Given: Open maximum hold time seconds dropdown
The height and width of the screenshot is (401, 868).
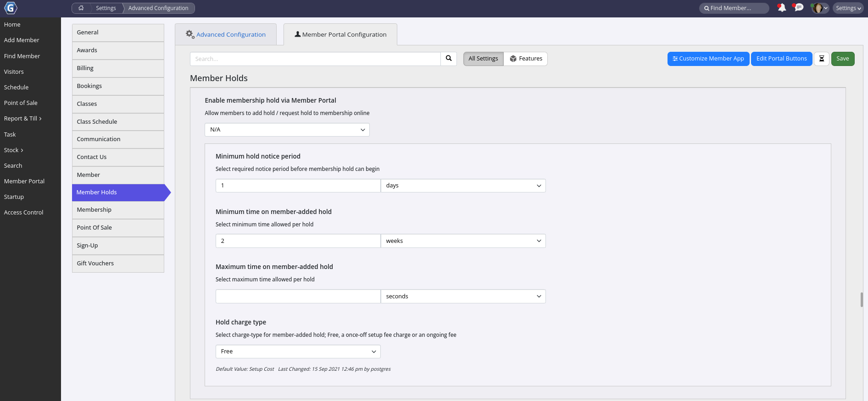Looking at the screenshot, I should point(463,297).
